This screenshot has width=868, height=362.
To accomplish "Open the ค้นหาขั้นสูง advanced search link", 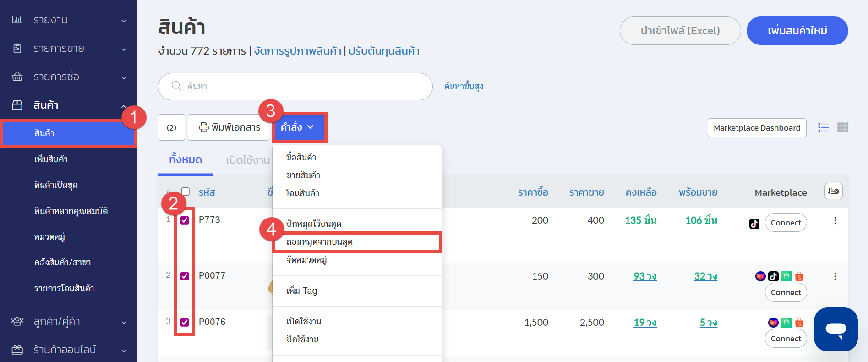I will click(464, 86).
